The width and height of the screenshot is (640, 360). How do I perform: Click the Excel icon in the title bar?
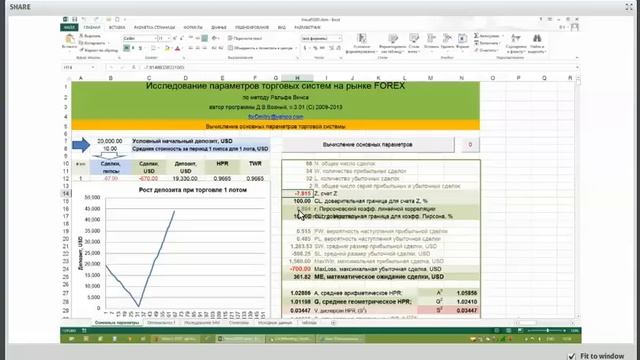(65, 19)
